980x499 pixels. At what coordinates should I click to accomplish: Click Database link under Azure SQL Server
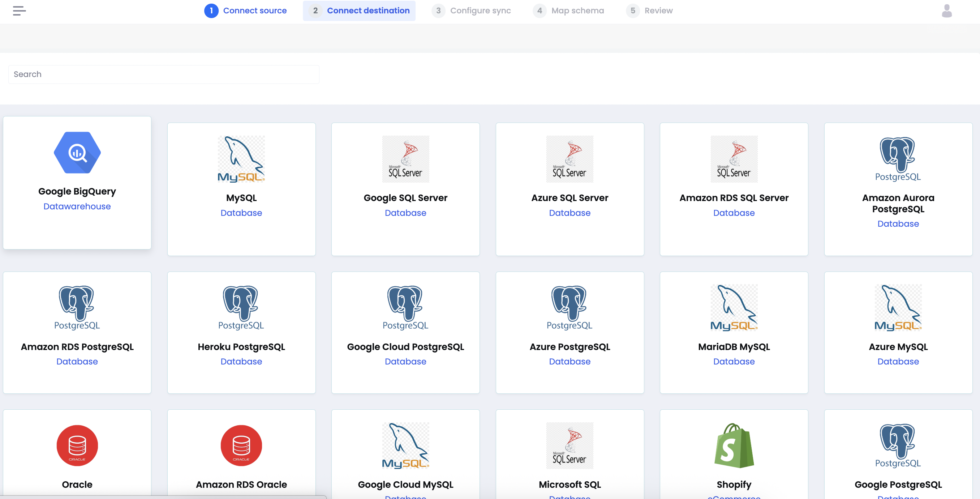click(569, 213)
